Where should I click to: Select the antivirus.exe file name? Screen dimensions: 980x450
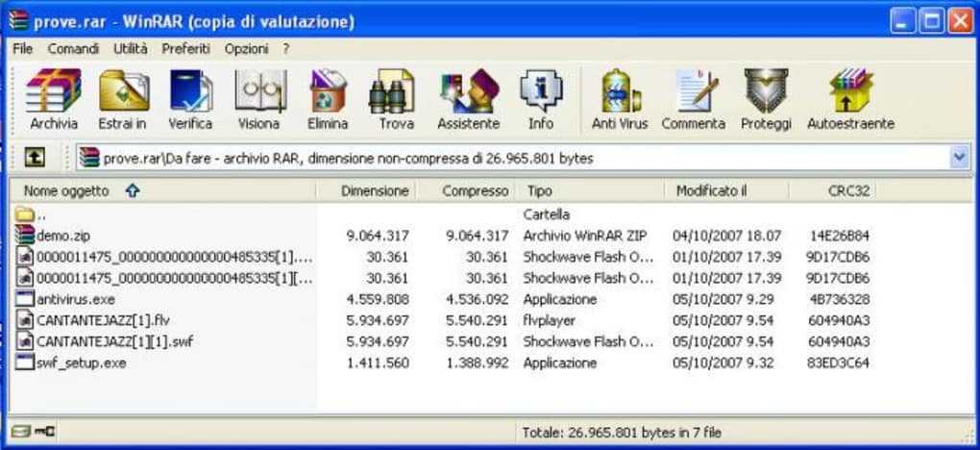point(76,299)
